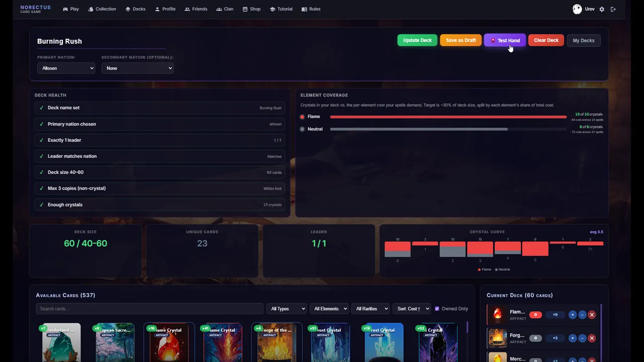The width and height of the screenshot is (644, 362).
Task: Click the Current Deck list scrollbar
Action: click(x=601, y=333)
